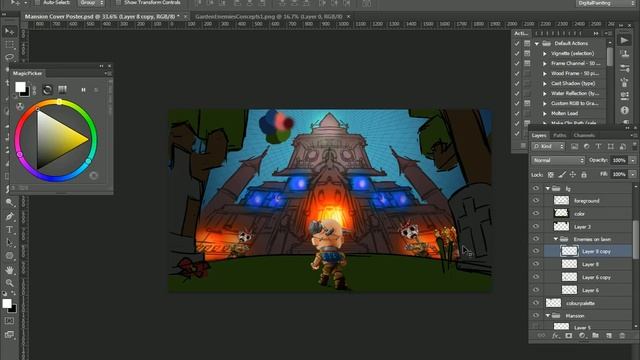
Task: Open the Opacity slider arrow
Action: 633,160
